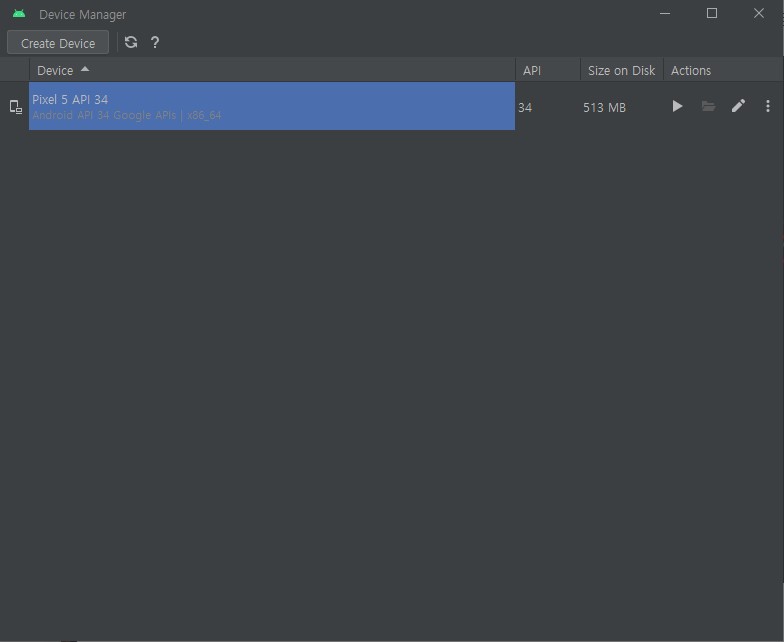Click the Android API 34 Google APIs subtitle

point(126,116)
